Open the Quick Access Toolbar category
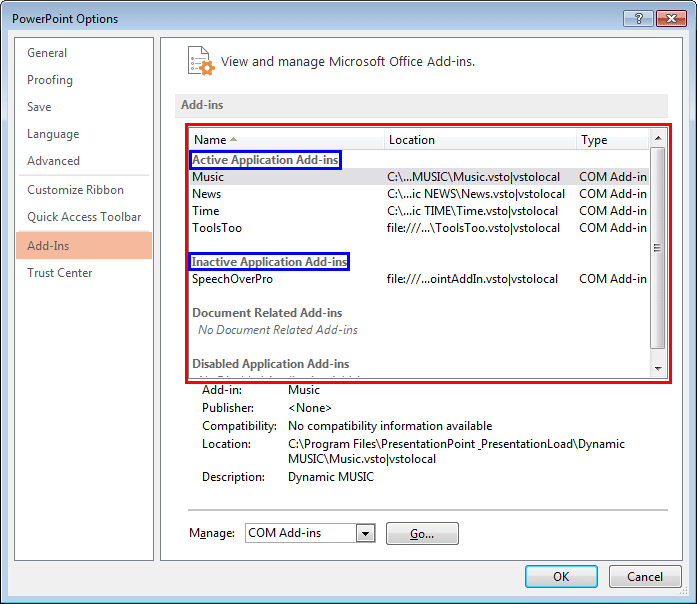The image size is (697, 604). coord(84,217)
